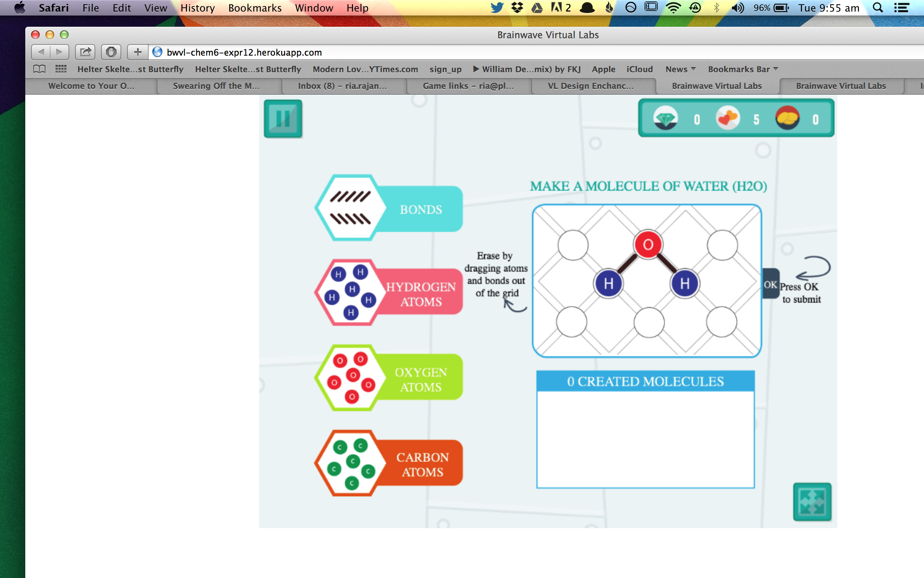Viewport: 924px width, 578px height.
Task: Select the Oxygen atoms hexagon icon
Action: (350, 378)
